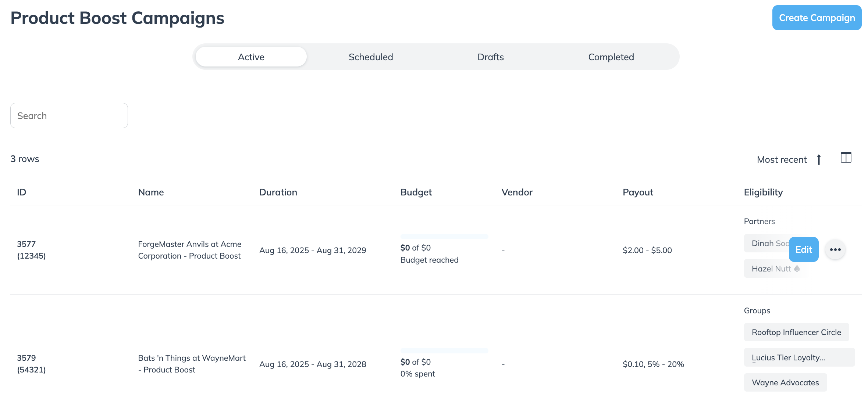Open the three-dot more actions menu
The image size is (868, 396).
pyautogui.click(x=835, y=250)
